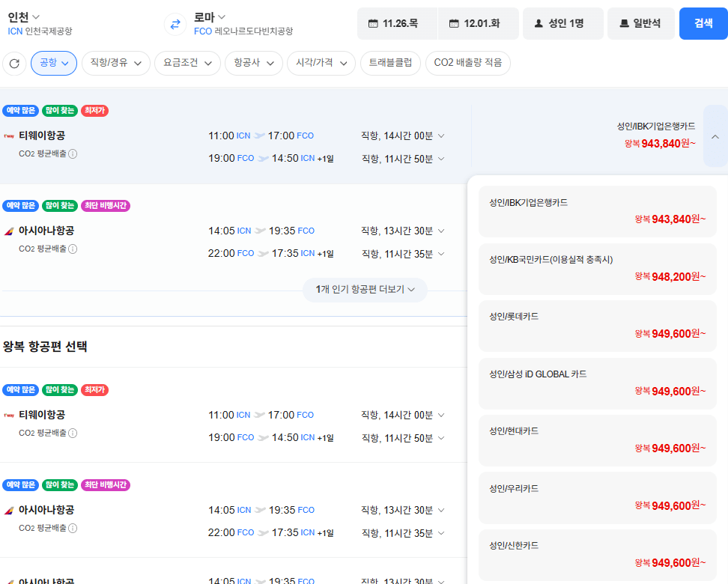Open the 직항/경유 filter dropdown
This screenshot has width=728, height=584.
coord(116,63)
